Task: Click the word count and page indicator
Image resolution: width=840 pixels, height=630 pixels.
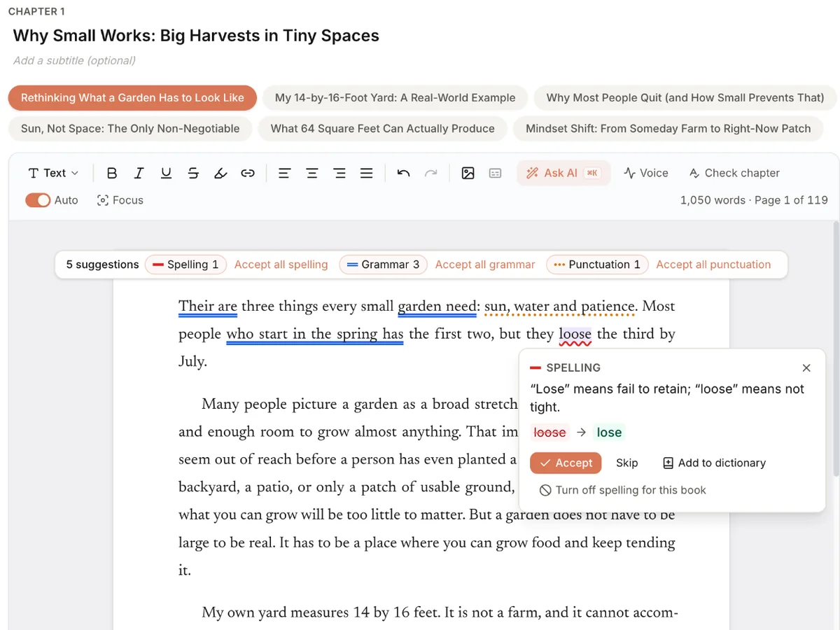Action: [x=754, y=200]
